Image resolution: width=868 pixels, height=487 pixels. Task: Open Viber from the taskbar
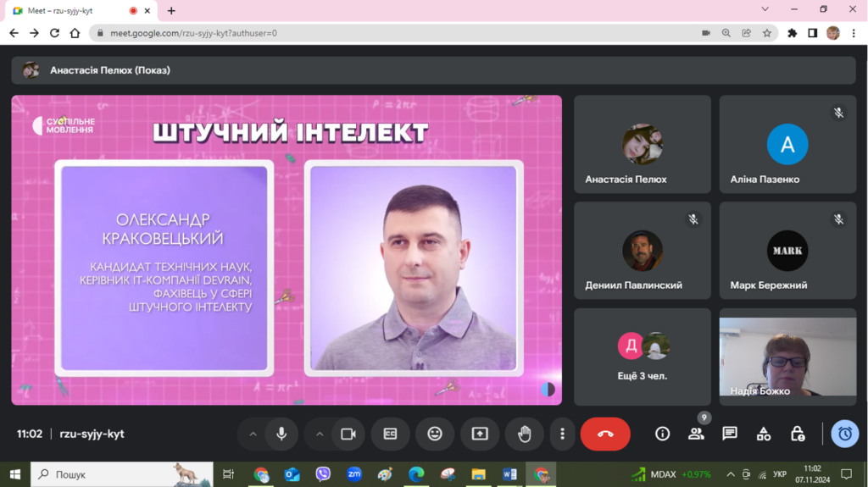(323, 474)
